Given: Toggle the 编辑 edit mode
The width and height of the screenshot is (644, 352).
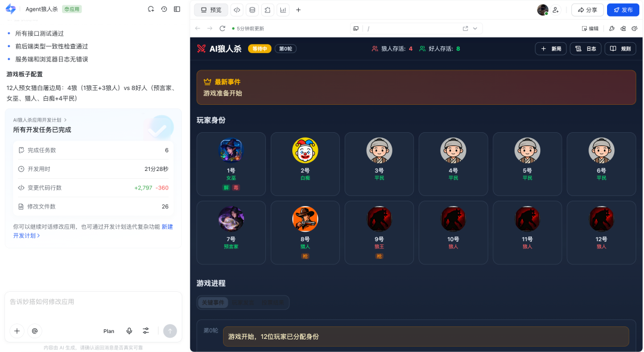Looking at the screenshot, I should [x=590, y=29].
